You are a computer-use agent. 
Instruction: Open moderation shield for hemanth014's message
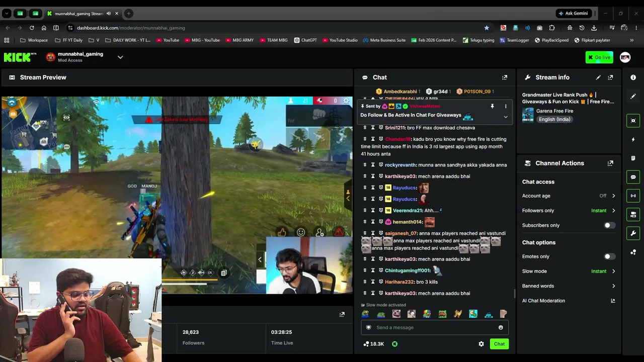[x=381, y=222]
